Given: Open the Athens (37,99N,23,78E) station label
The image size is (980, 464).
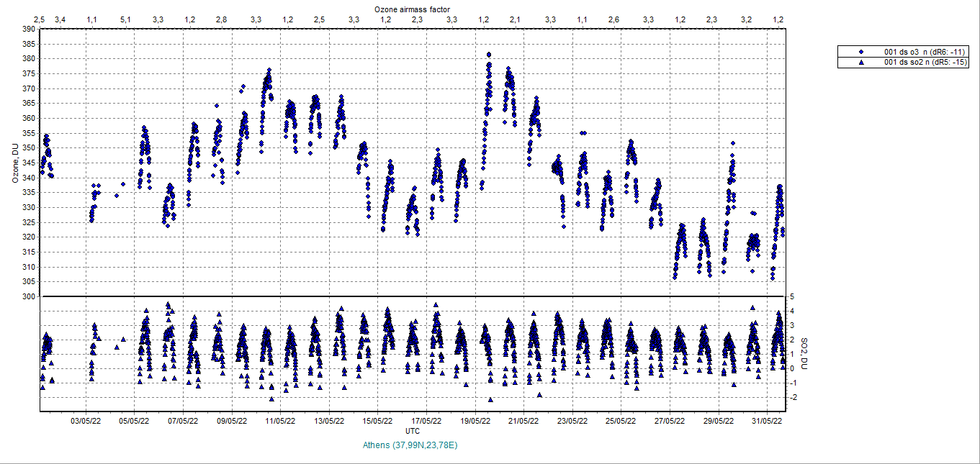Looking at the screenshot, I should [x=411, y=445].
